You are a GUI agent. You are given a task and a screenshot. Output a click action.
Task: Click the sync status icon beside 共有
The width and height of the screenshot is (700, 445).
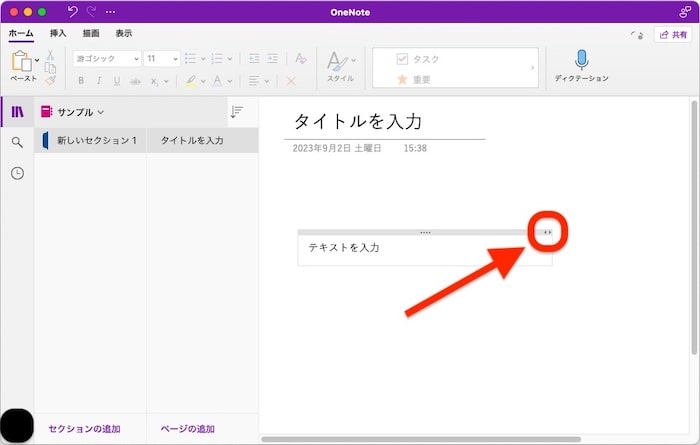[638, 35]
